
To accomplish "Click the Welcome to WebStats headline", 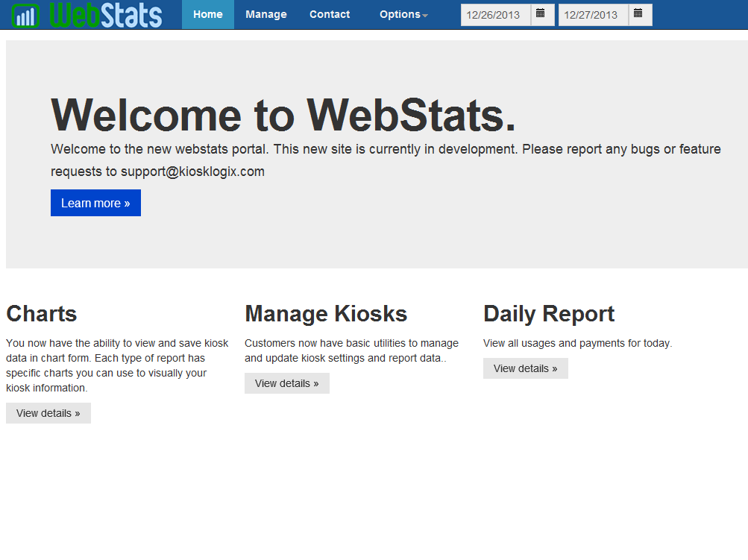I will [x=283, y=115].
